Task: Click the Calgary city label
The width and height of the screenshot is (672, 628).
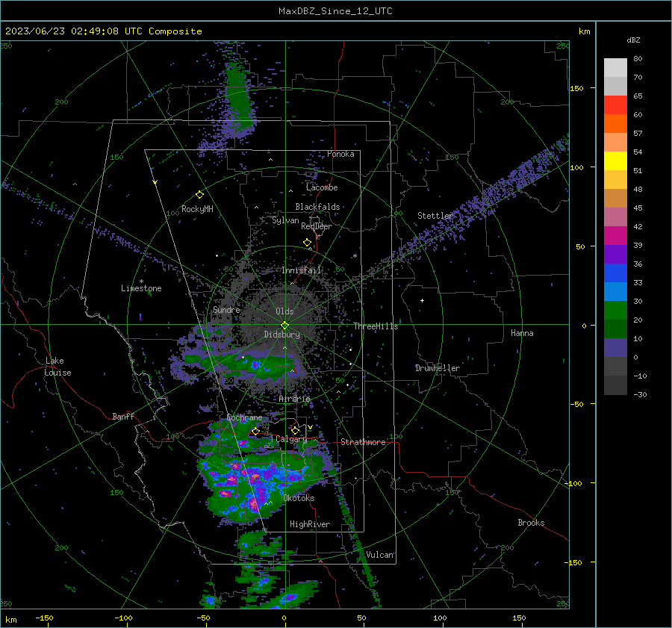Action: pyautogui.click(x=291, y=439)
